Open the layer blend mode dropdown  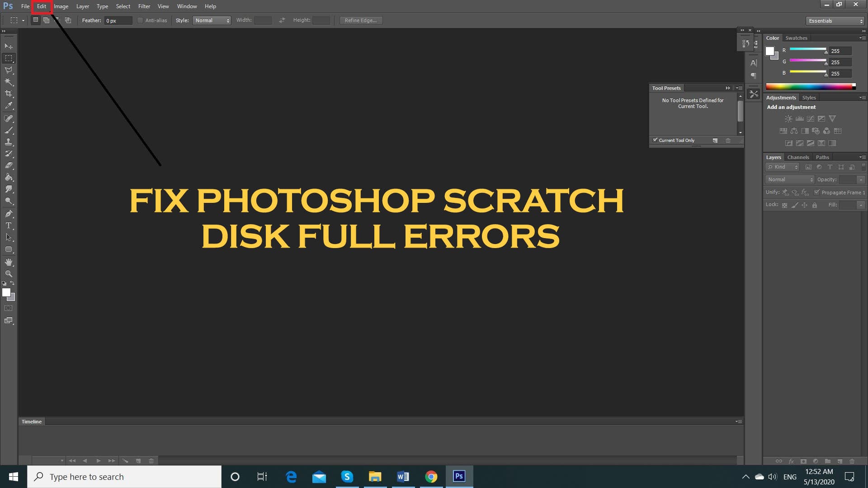pos(789,179)
